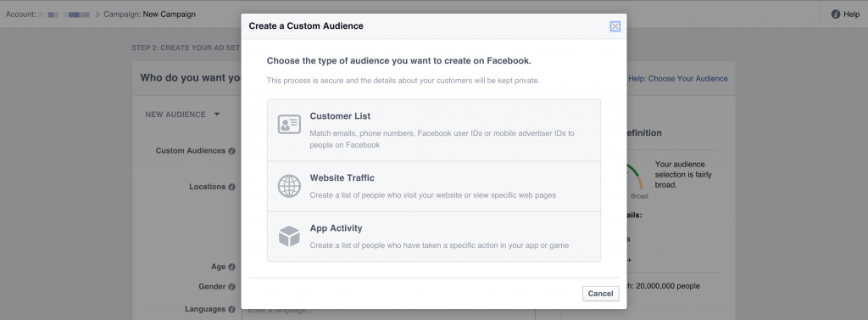Click the Website Traffic globe icon
The width and height of the screenshot is (868, 320).
pyautogui.click(x=289, y=187)
